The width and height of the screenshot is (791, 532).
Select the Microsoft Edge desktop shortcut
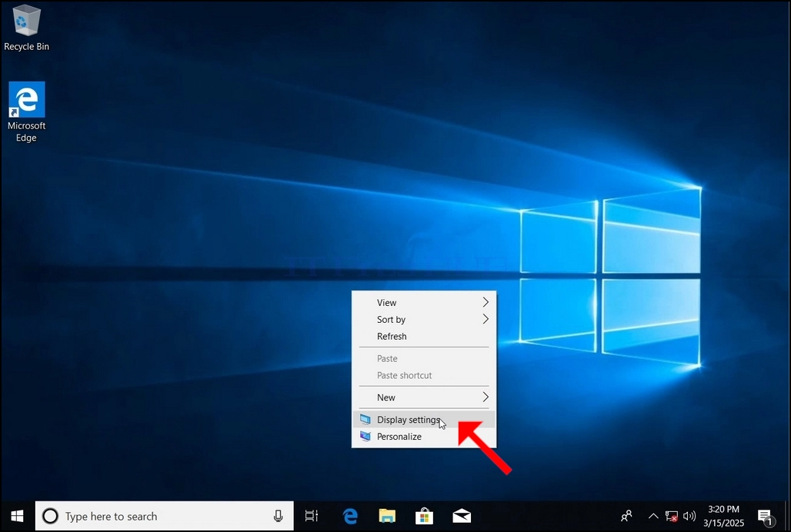coord(26,111)
